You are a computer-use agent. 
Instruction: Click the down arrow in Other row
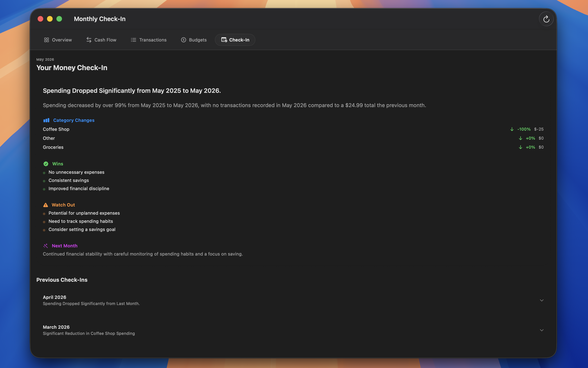tap(520, 138)
